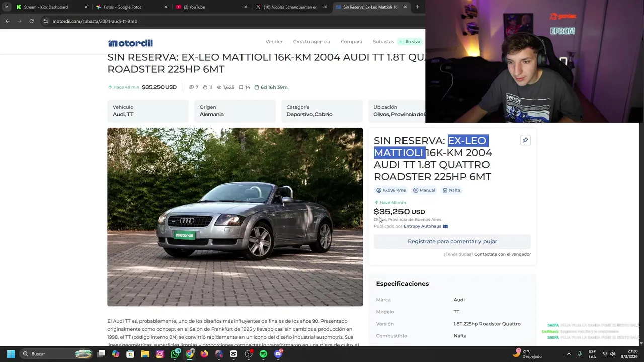The height and width of the screenshot is (362, 644).
Task: Click the fuel icon beside Nafta
Action: (445, 190)
